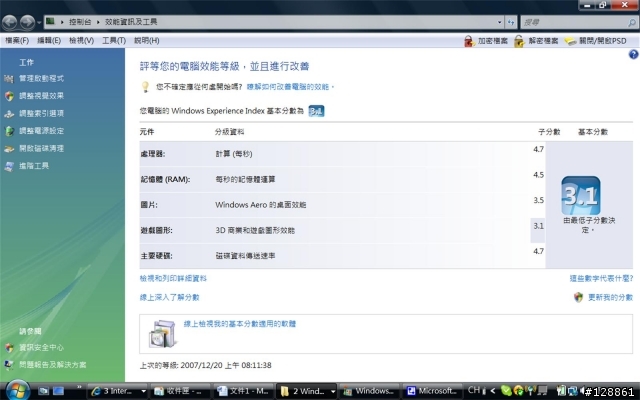Open the address bar history dropdown

[x=500, y=22]
